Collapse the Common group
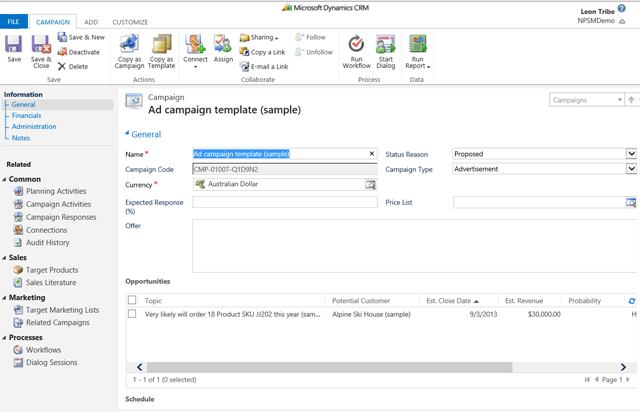The image size is (640, 412). [4, 179]
